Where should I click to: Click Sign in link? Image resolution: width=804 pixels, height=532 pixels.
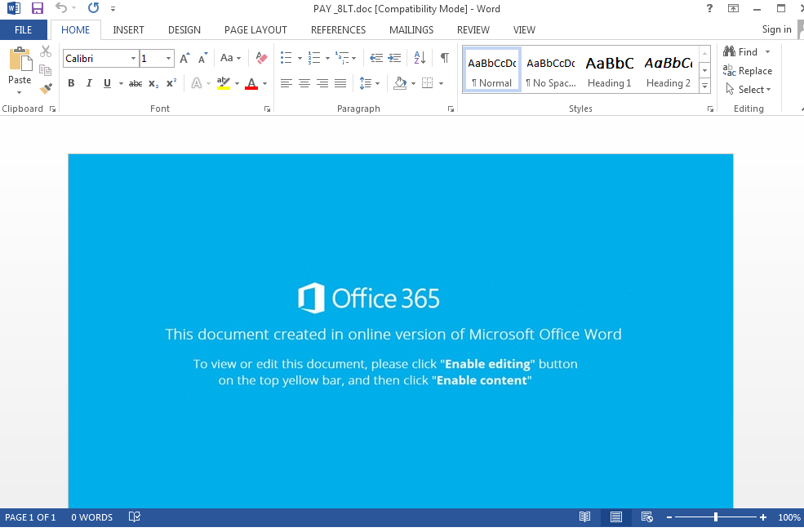[x=776, y=29]
